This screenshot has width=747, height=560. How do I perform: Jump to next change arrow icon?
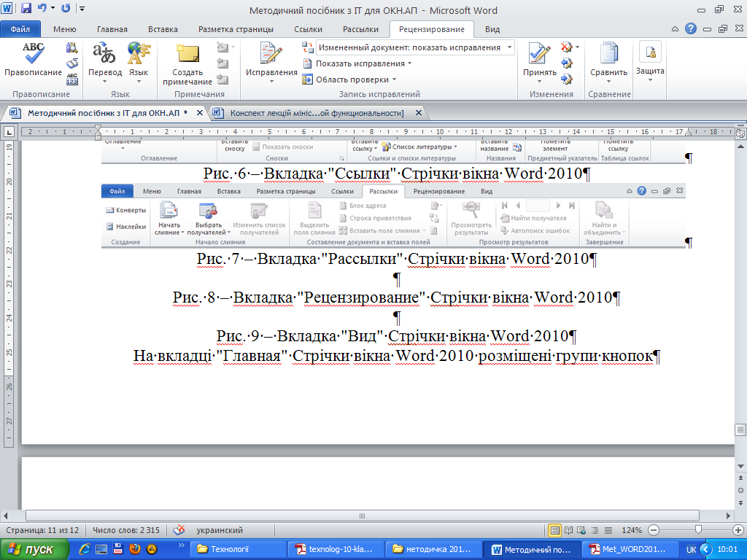[x=566, y=79]
